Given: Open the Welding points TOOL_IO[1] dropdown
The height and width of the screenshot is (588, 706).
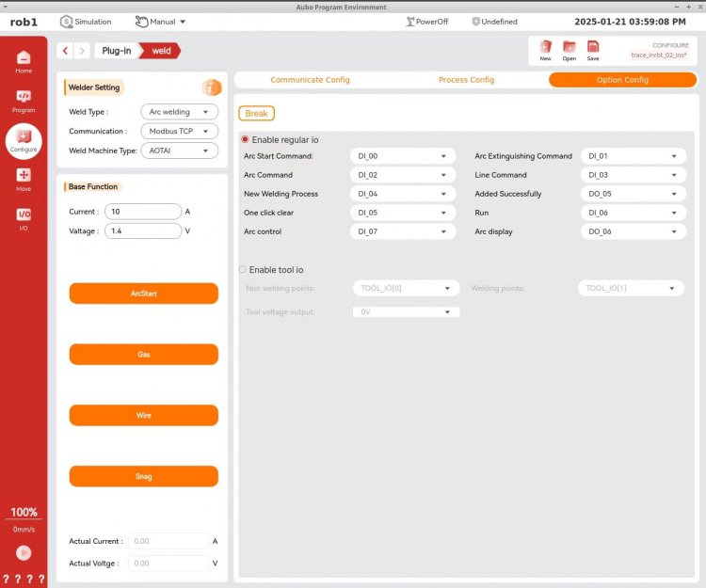Looking at the screenshot, I should coord(631,288).
